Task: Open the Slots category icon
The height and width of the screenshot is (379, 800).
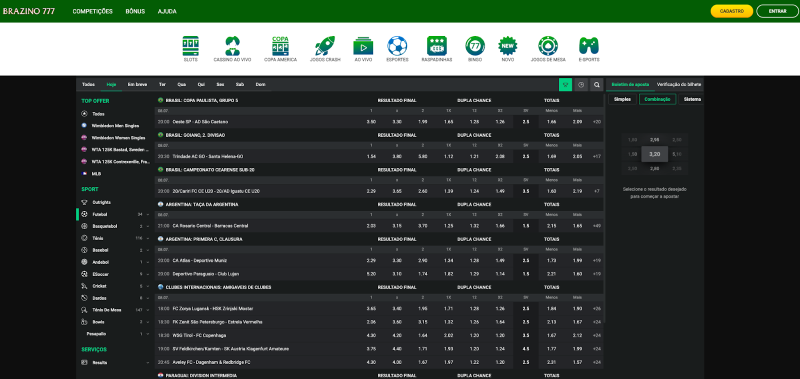Action: coord(190,46)
